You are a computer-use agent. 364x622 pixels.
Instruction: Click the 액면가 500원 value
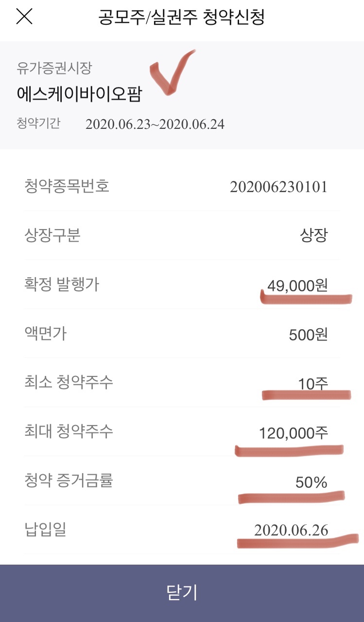pyautogui.click(x=308, y=335)
